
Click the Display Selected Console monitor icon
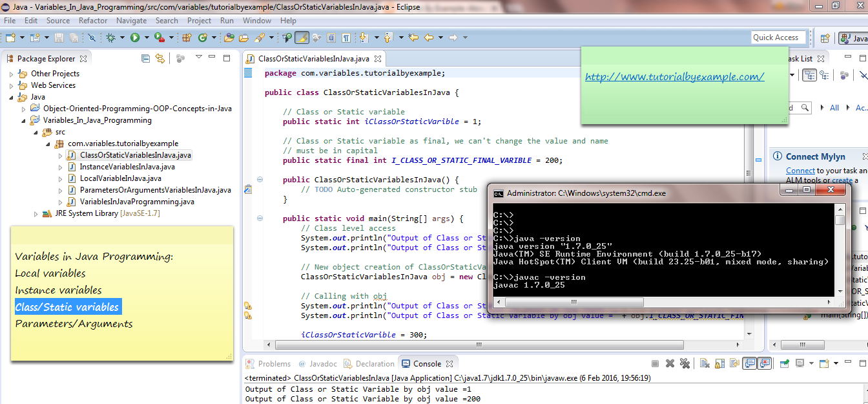pos(800,363)
